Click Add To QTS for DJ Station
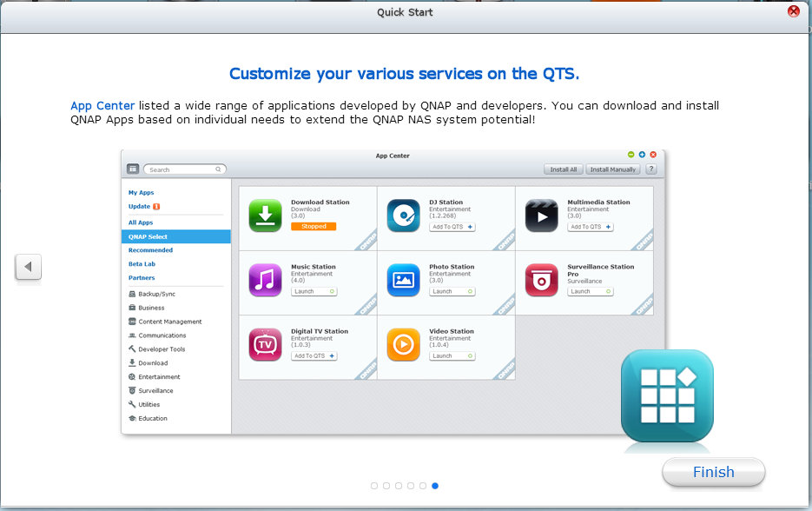This screenshot has width=812, height=511. (x=452, y=227)
